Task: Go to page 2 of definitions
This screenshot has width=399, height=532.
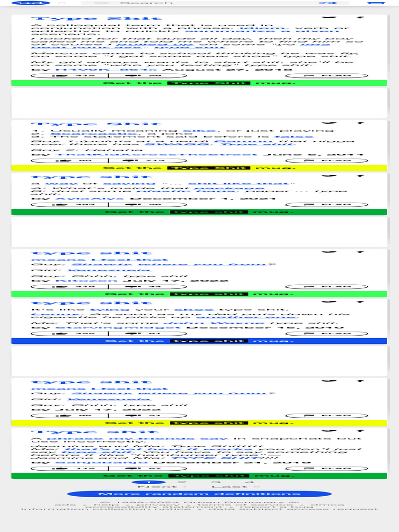Action: [182, 482]
